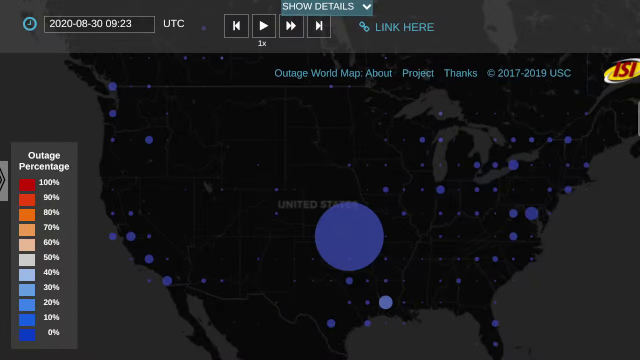The height and width of the screenshot is (360, 640).
Task: Speed up with the fast-forward button
Action: click(291, 26)
